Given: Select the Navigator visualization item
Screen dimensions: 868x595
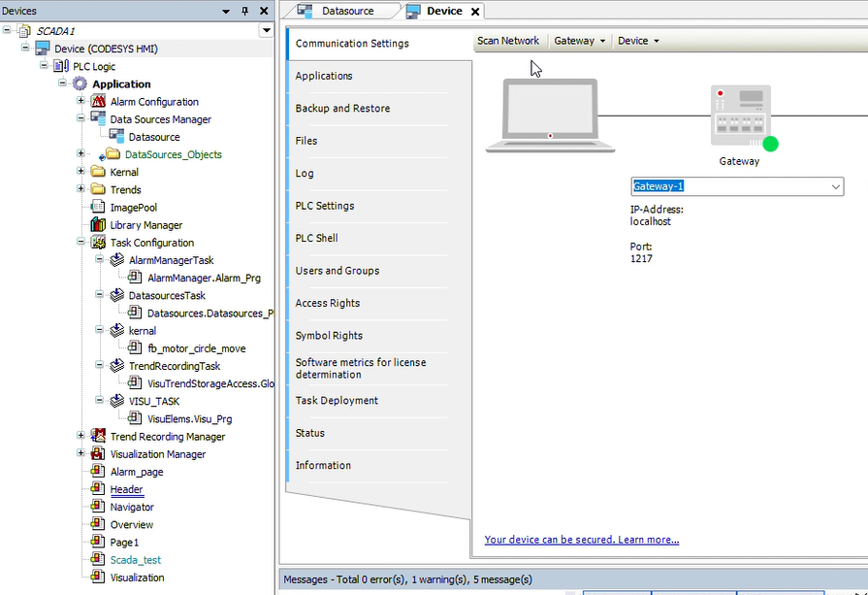Looking at the screenshot, I should [132, 507].
